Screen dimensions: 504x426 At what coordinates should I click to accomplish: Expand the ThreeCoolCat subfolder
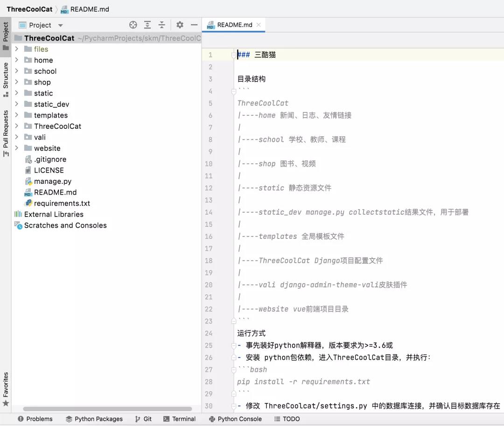point(17,126)
